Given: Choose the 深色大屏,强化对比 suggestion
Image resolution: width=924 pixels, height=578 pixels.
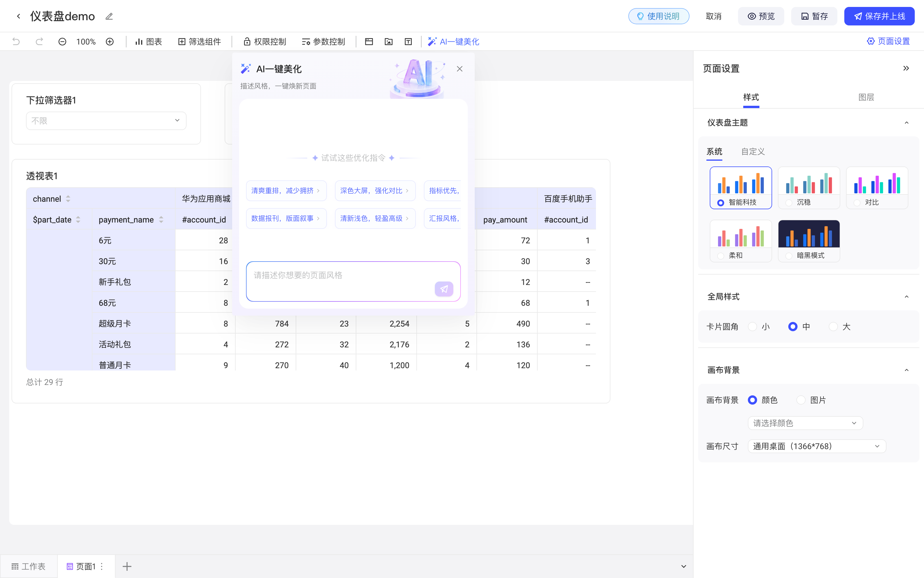Looking at the screenshot, I should click(x=375, y=190).
